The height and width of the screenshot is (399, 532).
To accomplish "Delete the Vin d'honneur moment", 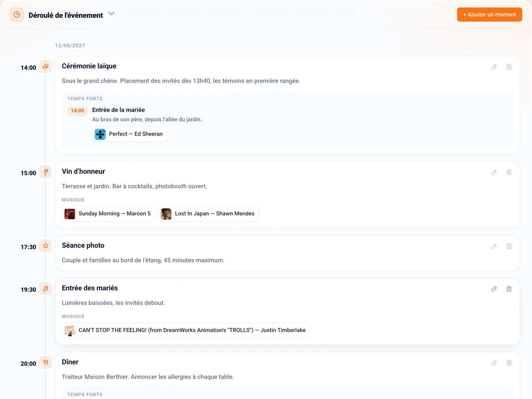I will coord(509,172).
